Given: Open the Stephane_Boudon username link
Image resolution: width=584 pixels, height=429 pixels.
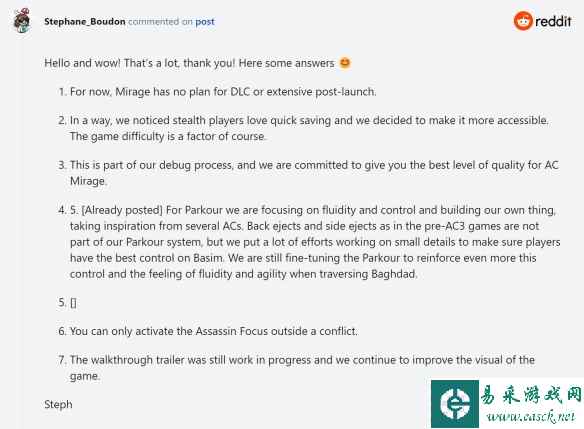Looking at the screenshot, I should pos(85,22).
